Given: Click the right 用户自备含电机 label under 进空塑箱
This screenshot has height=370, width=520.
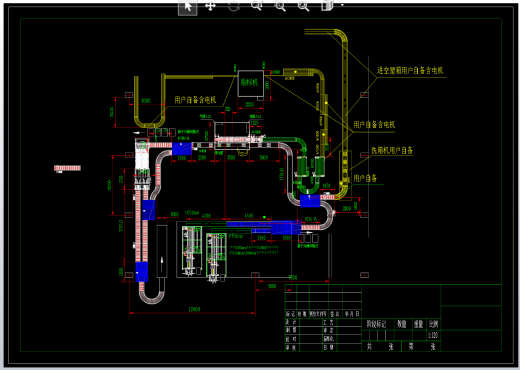Looking at the screenshot, I should tap(374, 125).
